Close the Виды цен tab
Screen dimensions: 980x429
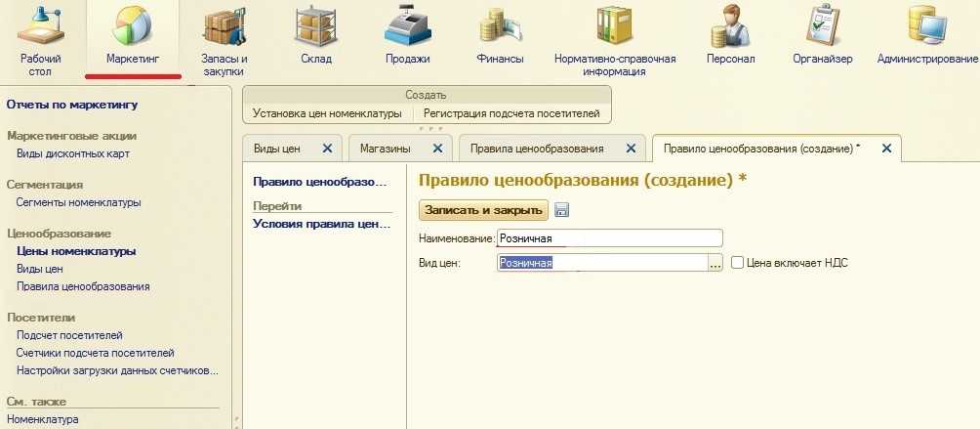327,149
